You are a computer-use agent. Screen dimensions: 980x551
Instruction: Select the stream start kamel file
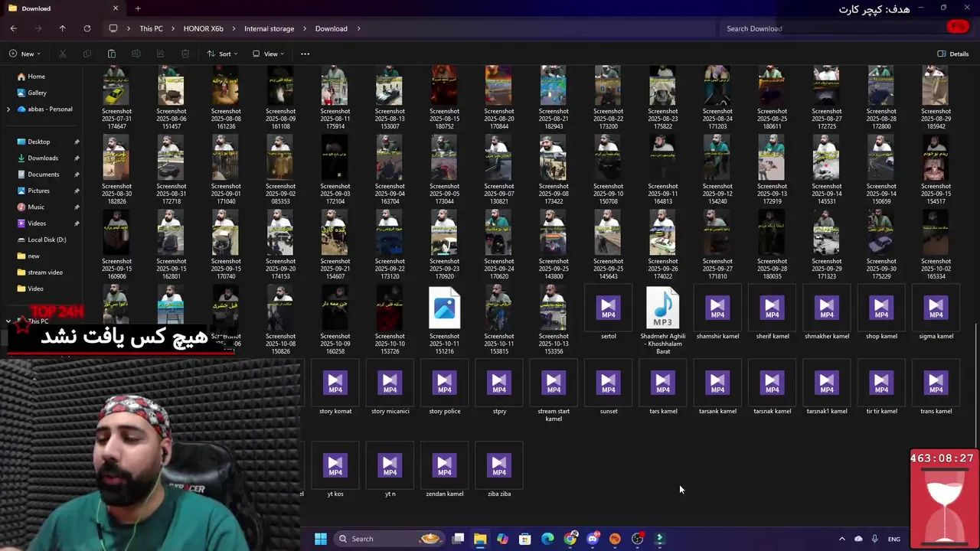pyautogui.click(x=554, y=392)
